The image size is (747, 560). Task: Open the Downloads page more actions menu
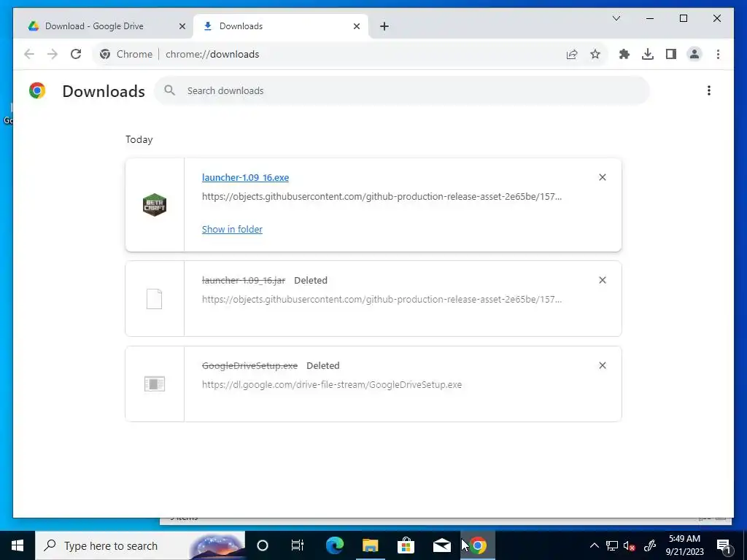[x=709, y=90]
